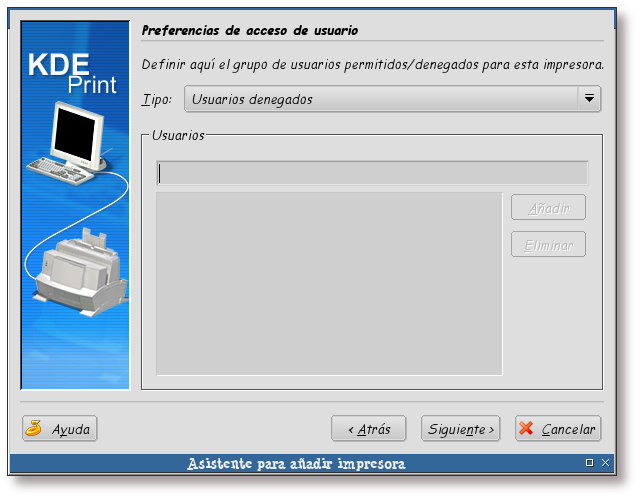The height and width of the screenshot is (499, 640).
Task: Close the window with the title bar X
Action: point(605,464)
